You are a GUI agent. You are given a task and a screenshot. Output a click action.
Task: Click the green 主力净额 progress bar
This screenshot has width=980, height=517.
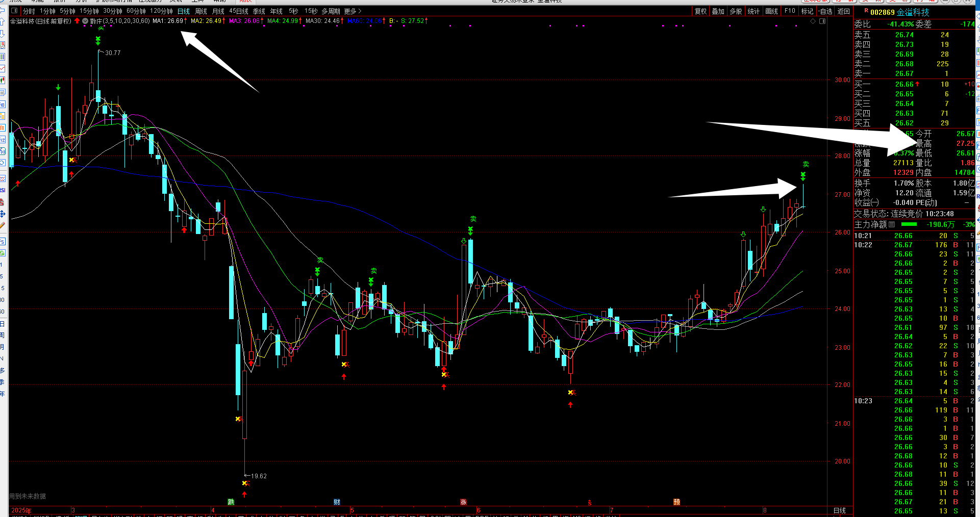click(909, 224)
